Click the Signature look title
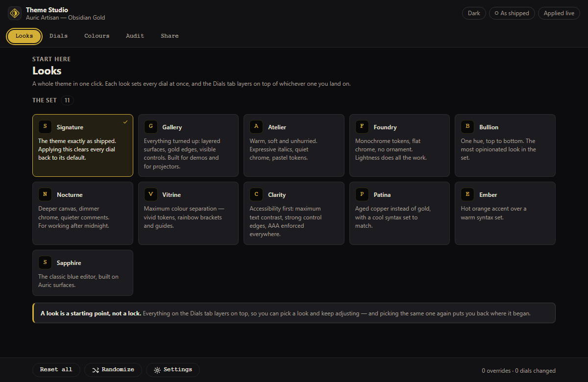This screenshot has height=382, width=588. [70, 127]
